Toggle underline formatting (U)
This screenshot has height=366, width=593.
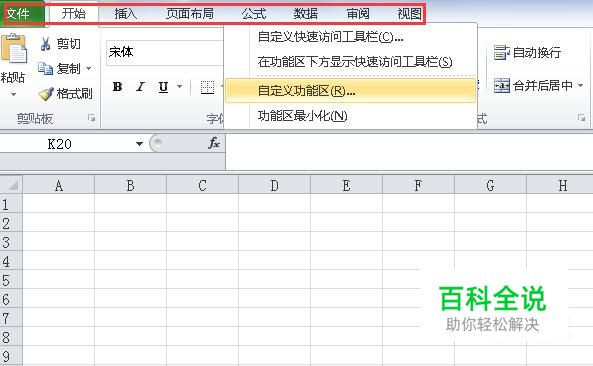(x=163, y=87)
